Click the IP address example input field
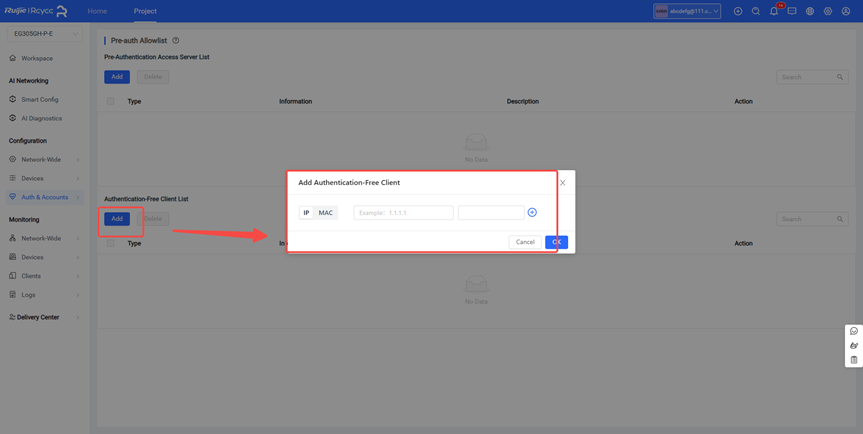 403,213
